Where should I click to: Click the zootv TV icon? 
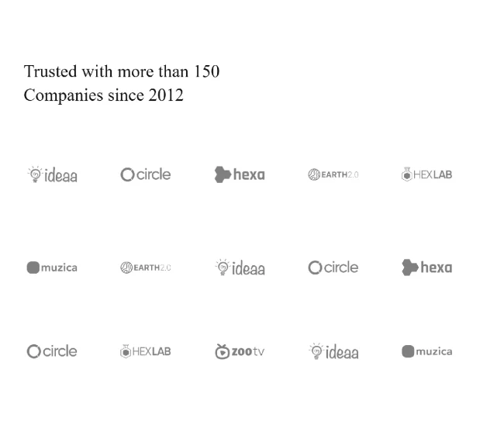point(222,351)
